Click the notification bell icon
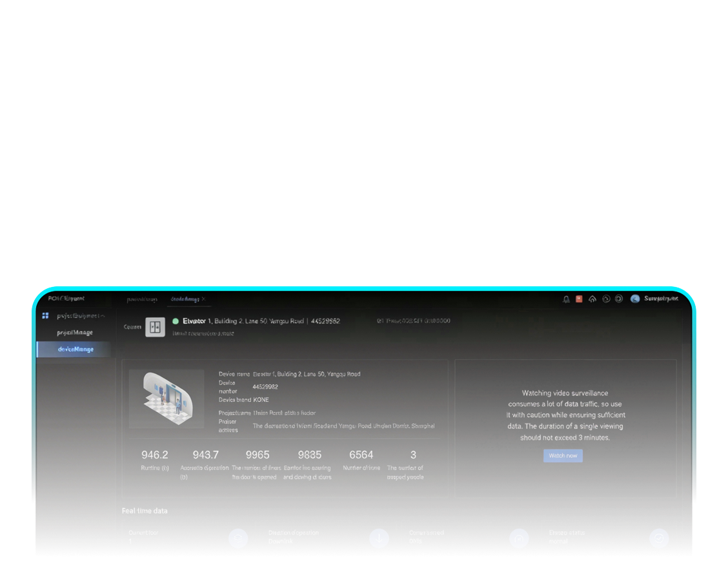Viewport: 728px width, 561px height. pos(566,299)
